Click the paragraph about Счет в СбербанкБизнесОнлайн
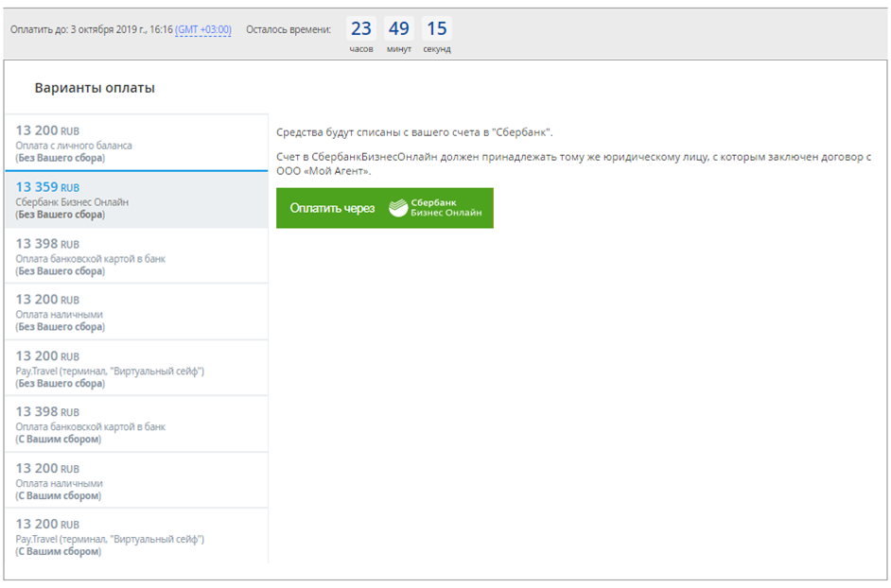Image resolution: width=891 pixels, height=588 pixels. click(x=574, y=164)
